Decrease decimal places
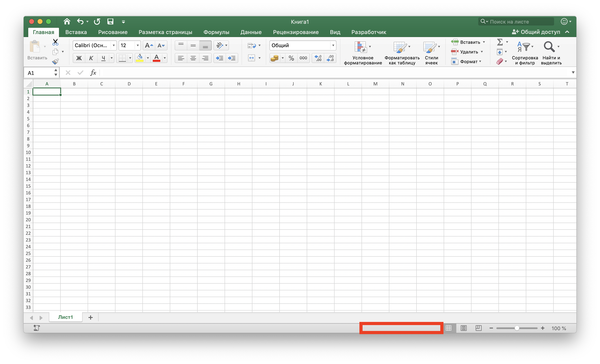This screenshot has width=600, height=364. [x=330, y=58]
